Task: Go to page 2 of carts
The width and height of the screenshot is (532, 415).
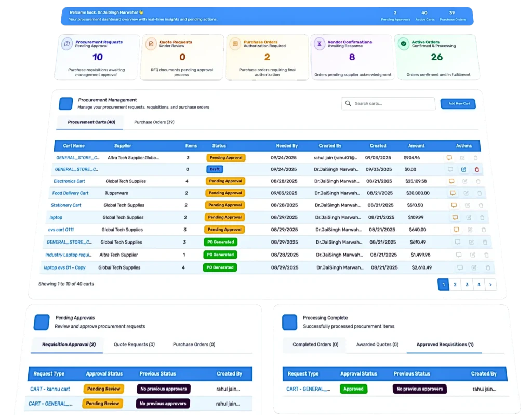Action: point(455,284)
